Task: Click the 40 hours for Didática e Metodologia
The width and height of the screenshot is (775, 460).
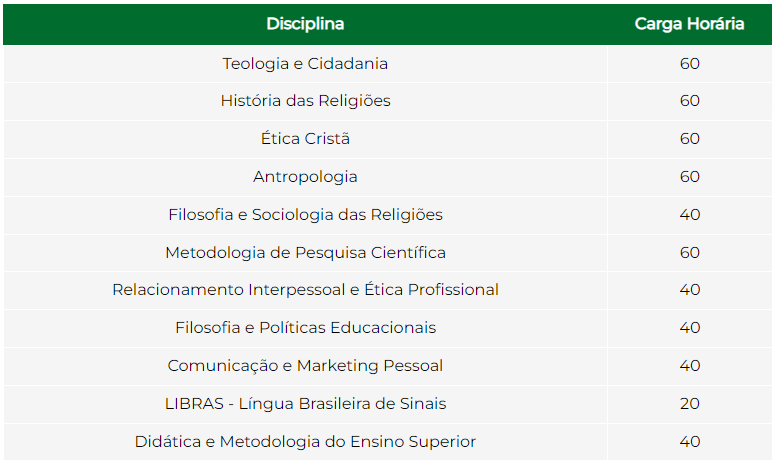Action: pyautogui.click(x=689, y=441)
